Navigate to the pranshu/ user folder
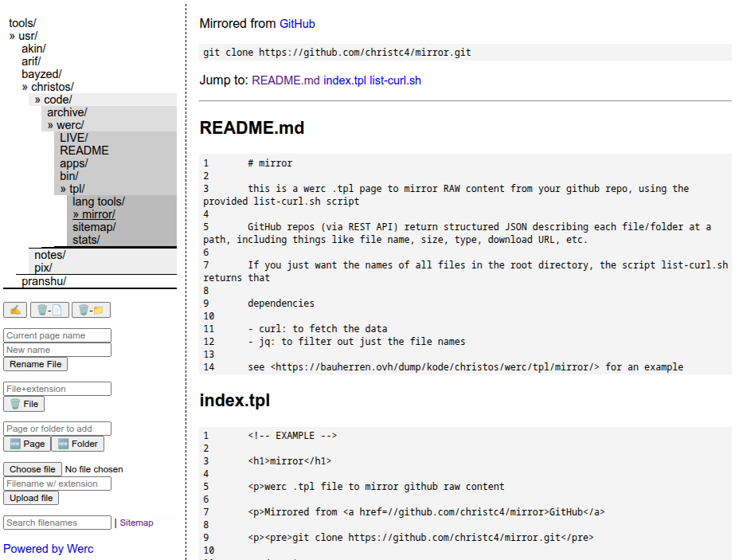The height and width of the screenshot is (560, 739). [44, 281]
